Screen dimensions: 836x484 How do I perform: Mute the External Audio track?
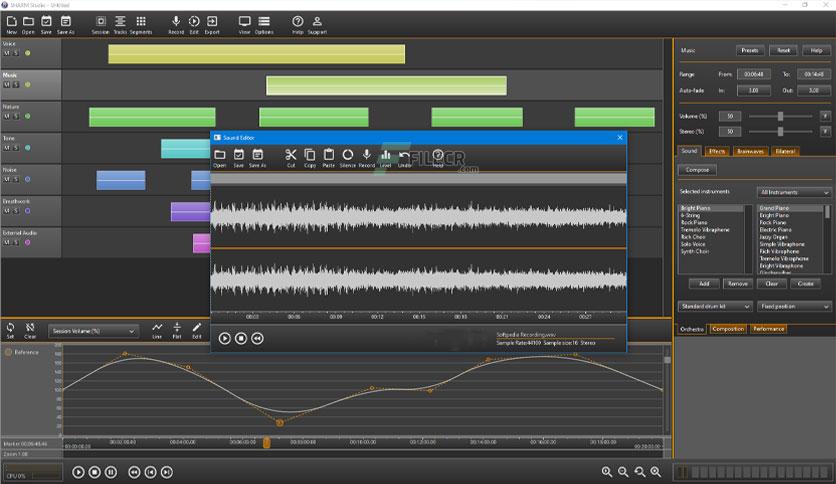pyautogui.click(x=7, y=243)
